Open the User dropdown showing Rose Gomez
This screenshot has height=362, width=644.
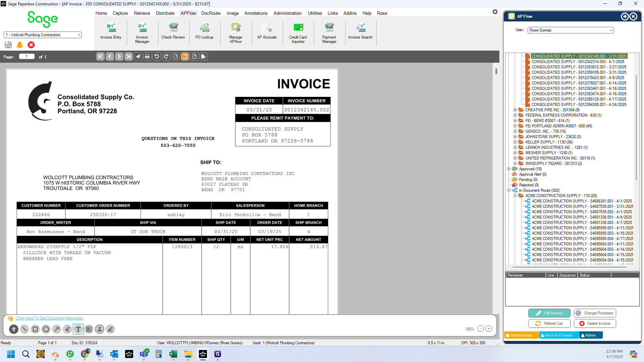tap(571, 30)
